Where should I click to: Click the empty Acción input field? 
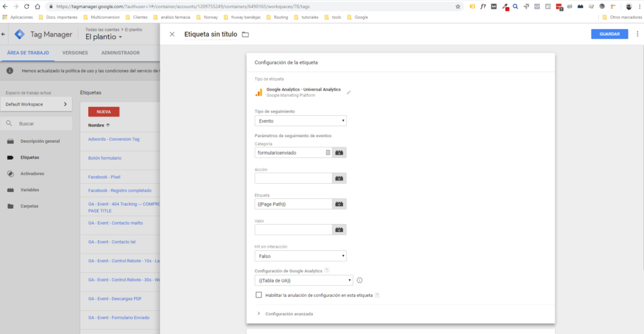pos(293,178)
